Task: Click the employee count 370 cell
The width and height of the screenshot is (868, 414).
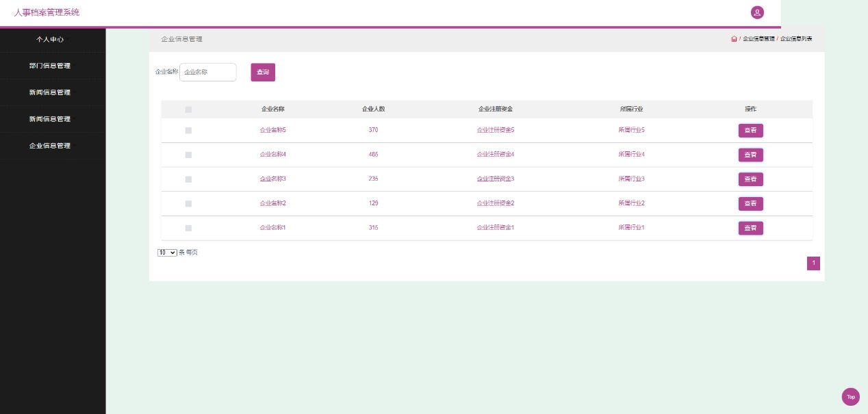Action: (x=373, y=130)
